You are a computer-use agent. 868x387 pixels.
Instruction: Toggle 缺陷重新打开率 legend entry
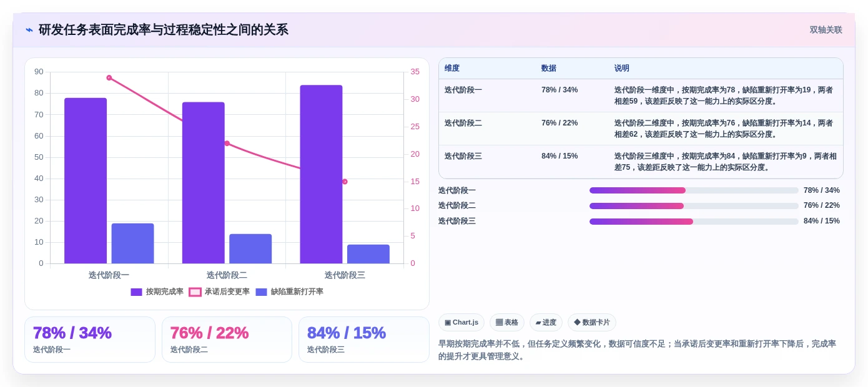[x=289, y=291]
